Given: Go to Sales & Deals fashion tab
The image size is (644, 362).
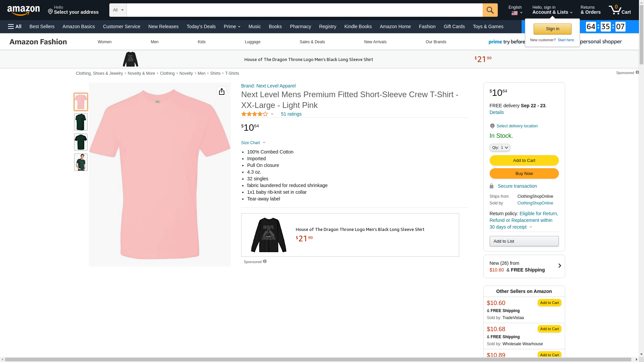Looking at the screenshot, I should (x=312, y=42).
